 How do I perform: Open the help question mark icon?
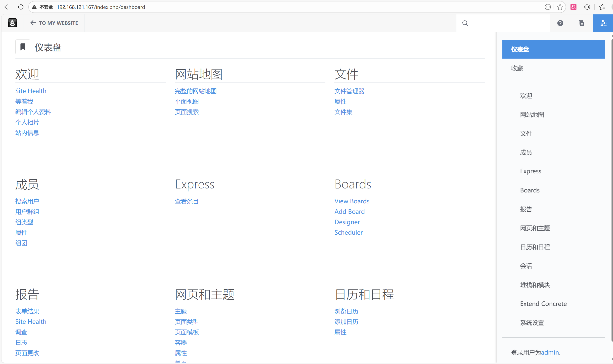click(x=560, y=23)
